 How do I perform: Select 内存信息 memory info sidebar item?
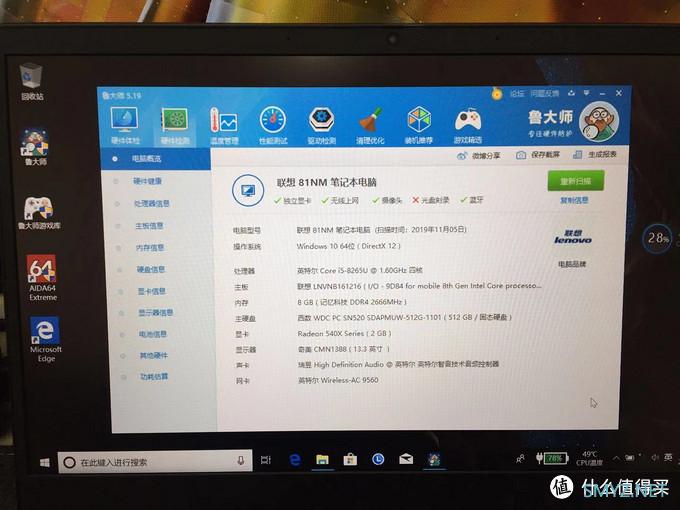click(150, 248)
